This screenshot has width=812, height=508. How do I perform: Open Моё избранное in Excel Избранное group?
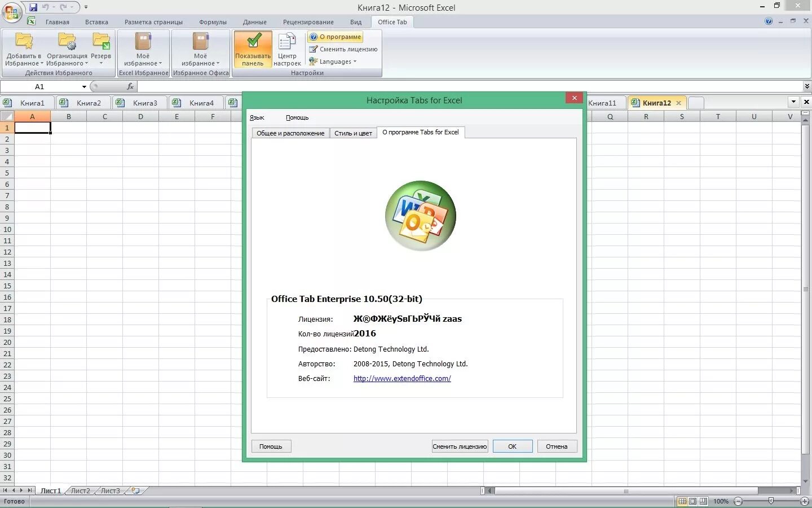(143, 49)
